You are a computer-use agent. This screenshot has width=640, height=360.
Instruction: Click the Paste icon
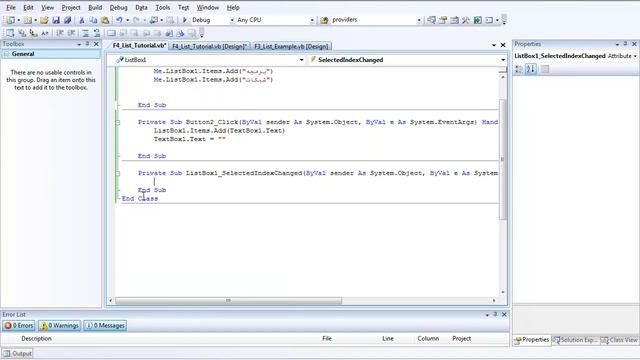pos(105,20)
